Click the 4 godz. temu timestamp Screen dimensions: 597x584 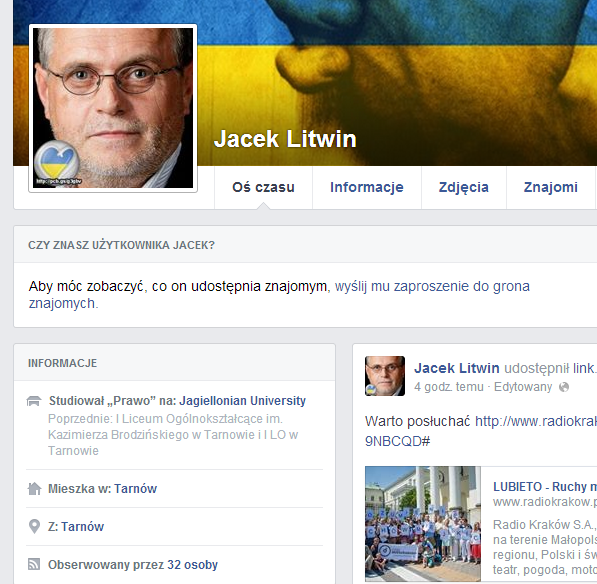click(x=449, y=387)
